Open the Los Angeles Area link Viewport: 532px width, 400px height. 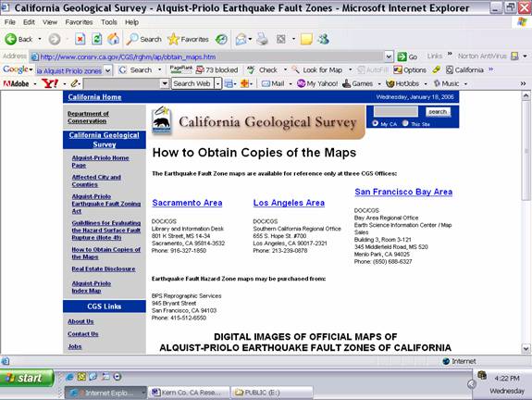289,203
